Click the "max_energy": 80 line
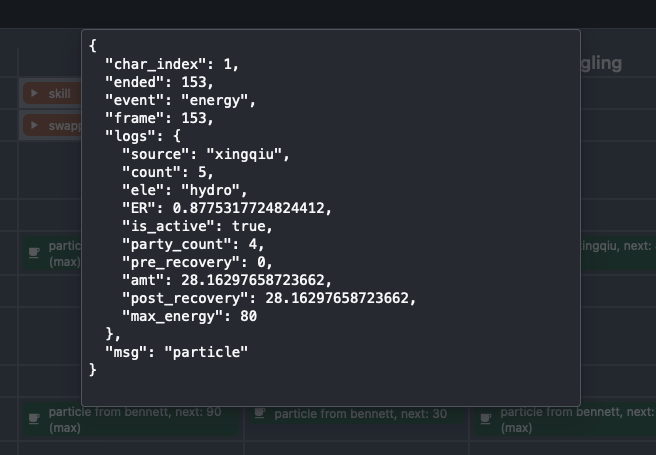This screenshot has height=455, width=656. click(189, 316)
